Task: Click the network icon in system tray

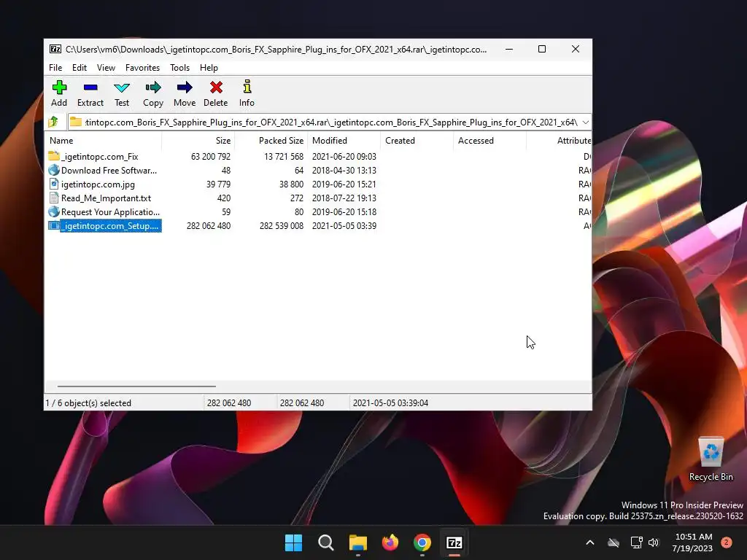Action: click(x=636, y=542)
